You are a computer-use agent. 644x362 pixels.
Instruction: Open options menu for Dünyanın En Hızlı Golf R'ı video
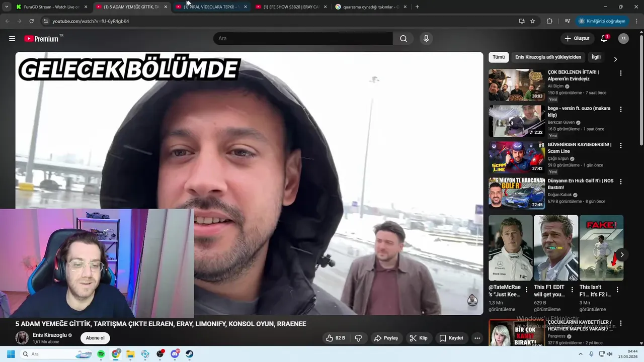(620, 182)
